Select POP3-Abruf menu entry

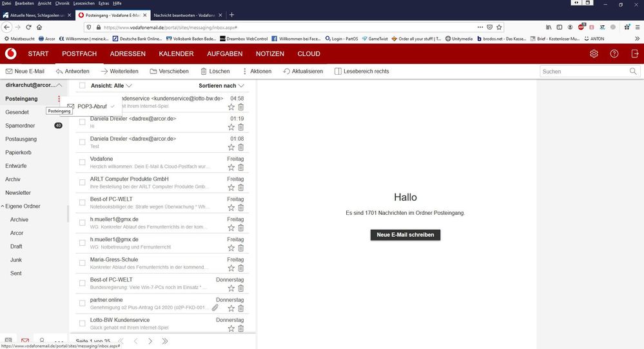tap(92, 106)
